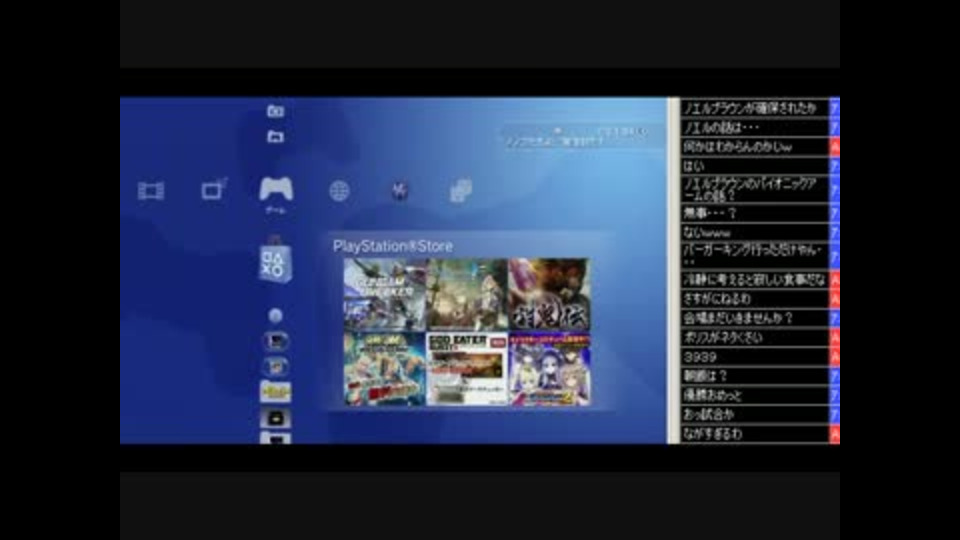Click the PlayStation®Store title text

(392, 246)
